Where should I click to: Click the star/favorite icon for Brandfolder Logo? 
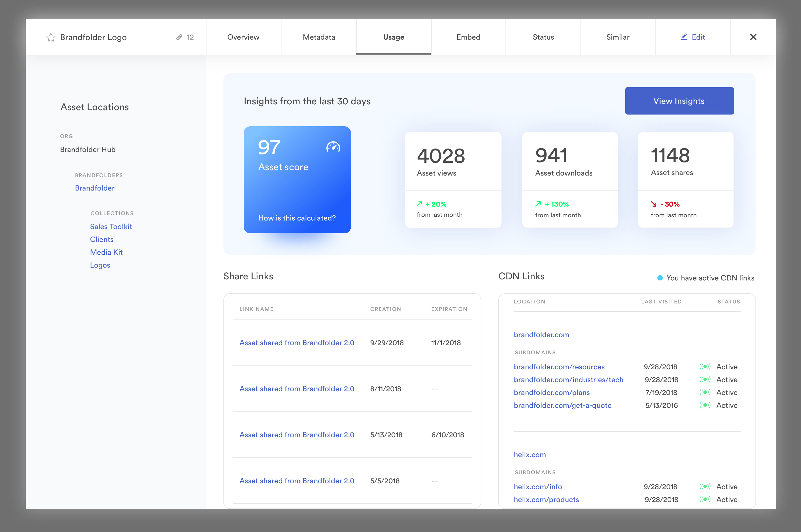51,37
